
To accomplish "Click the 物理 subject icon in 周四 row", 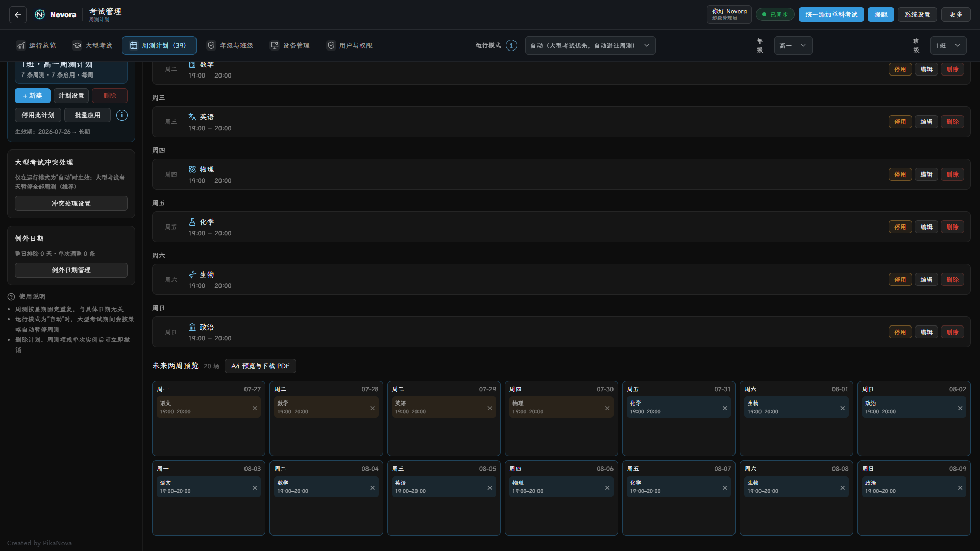I will click(x=192, y=169).
